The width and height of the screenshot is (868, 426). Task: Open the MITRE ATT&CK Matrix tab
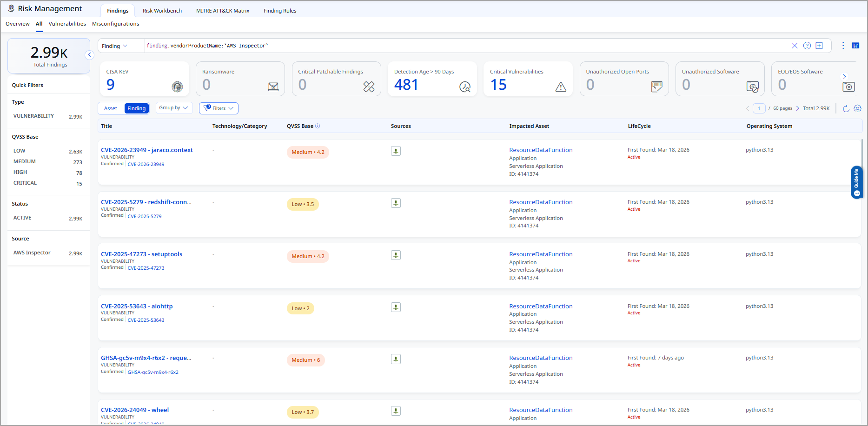point(223,11)
